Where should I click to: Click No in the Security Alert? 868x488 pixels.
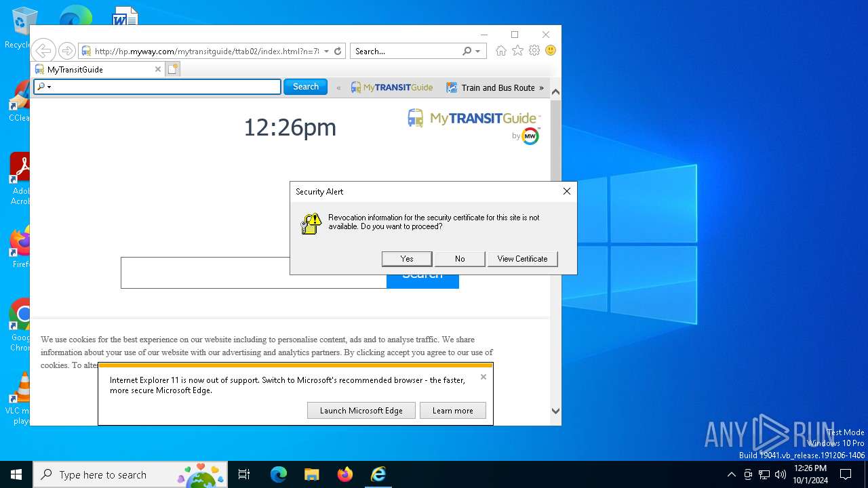[x=460, y=259]
